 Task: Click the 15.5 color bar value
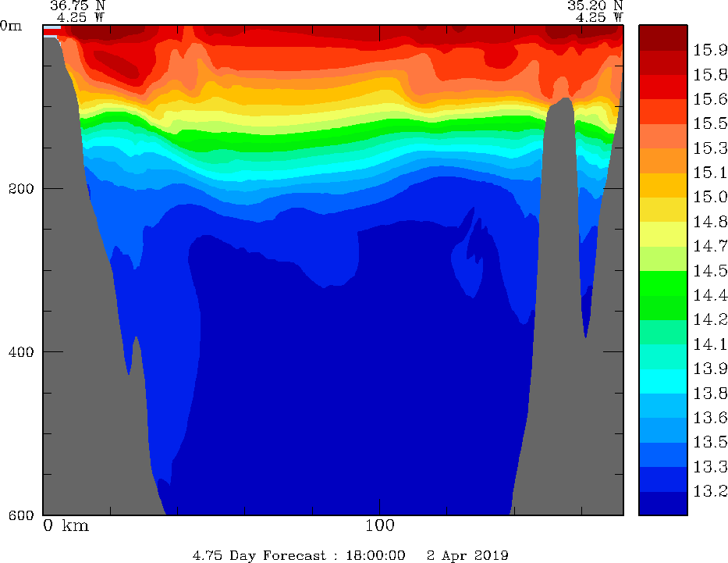tap(710, 123)
